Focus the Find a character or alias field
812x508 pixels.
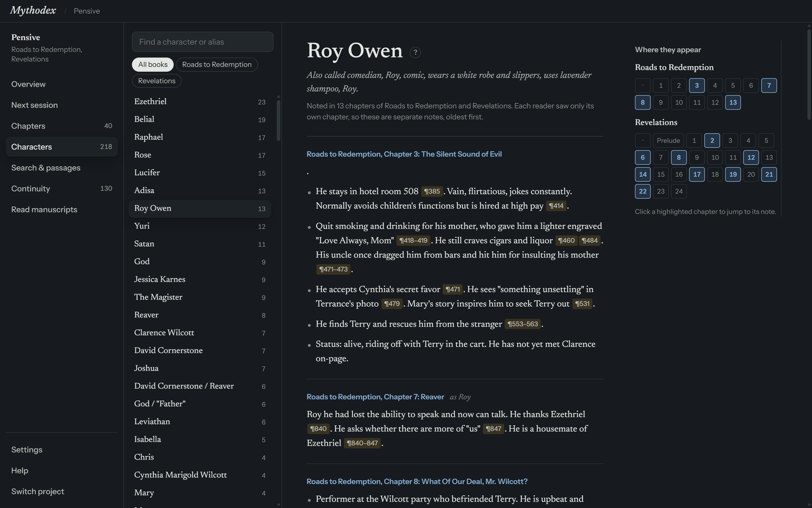(x=202, y=42)
